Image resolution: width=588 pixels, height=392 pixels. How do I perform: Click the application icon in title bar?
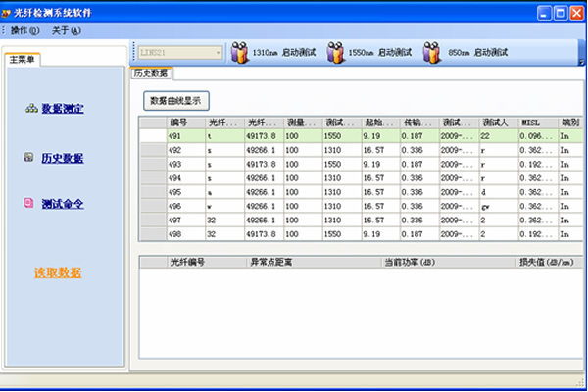pyautogui.click(x=8, y=11)
